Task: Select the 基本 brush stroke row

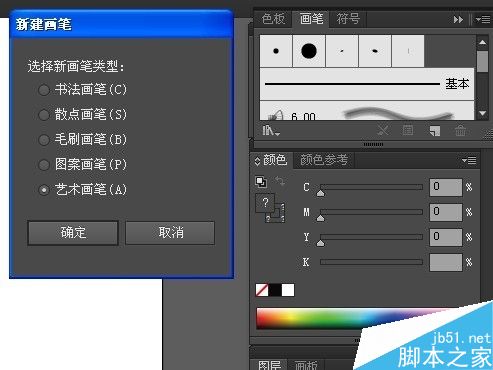Action: [x=367, y=84]
